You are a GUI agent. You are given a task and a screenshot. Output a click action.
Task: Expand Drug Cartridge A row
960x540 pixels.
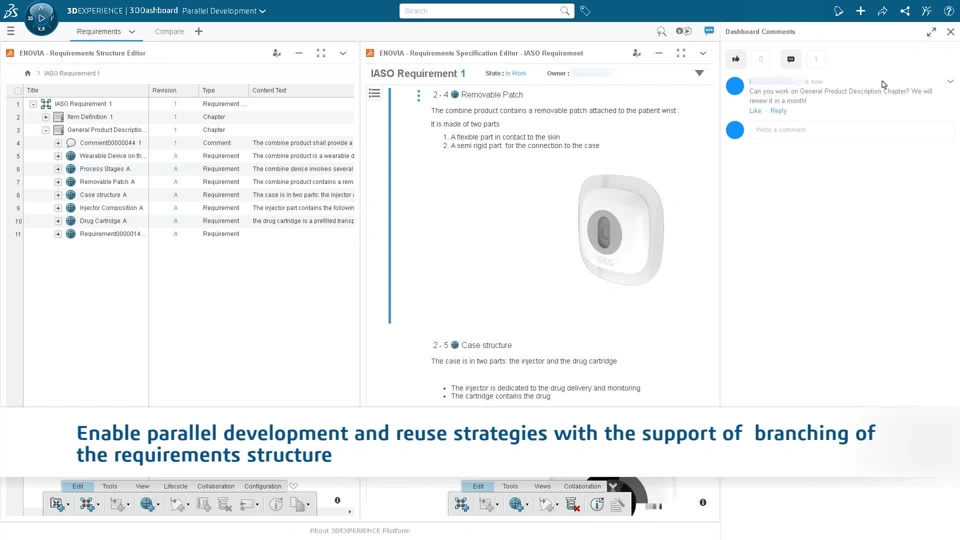point(58,221)
